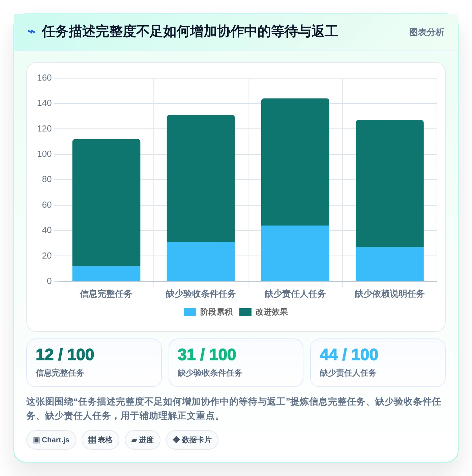Toggle the 阶段累积 legend color box

pyautogui.click(x=190, y=312)
